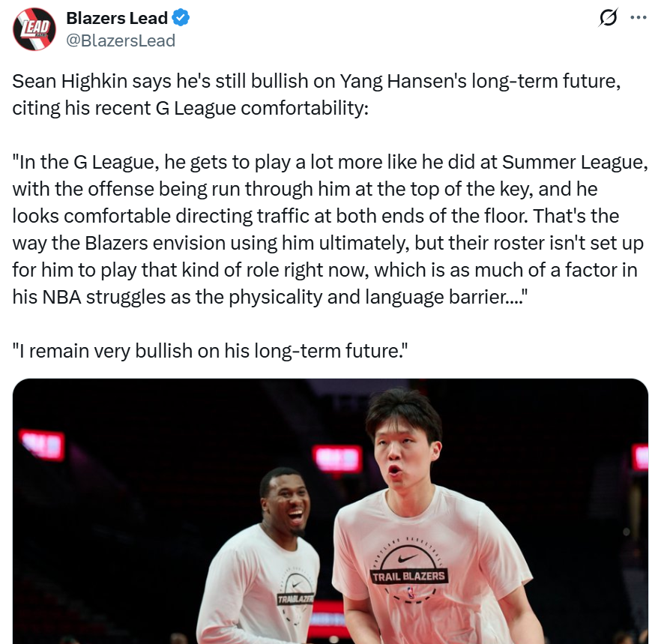Screen dimensions: 658x644
Task: Click the red sign at photo's right edge
Action: coord(640,457)
